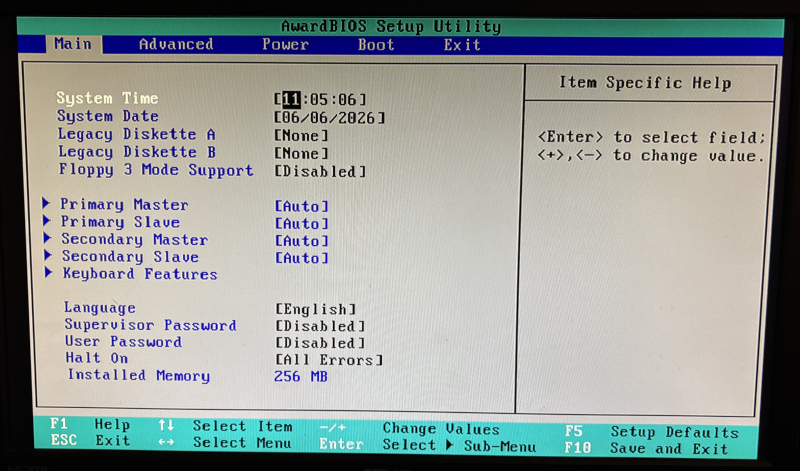Click the System Date label

coord(108,116)
